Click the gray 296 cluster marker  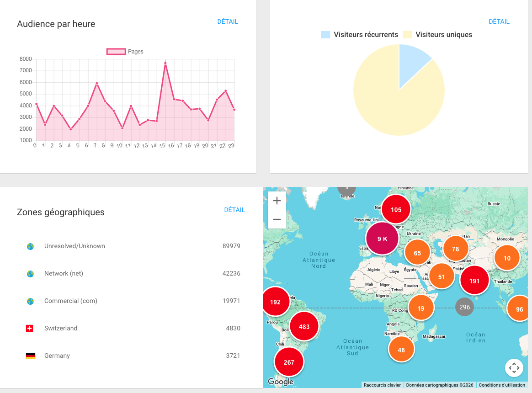pos(464,307)
